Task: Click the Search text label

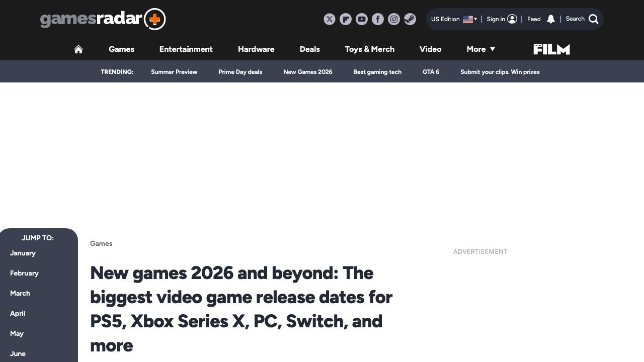Action: tap(575, 19)
